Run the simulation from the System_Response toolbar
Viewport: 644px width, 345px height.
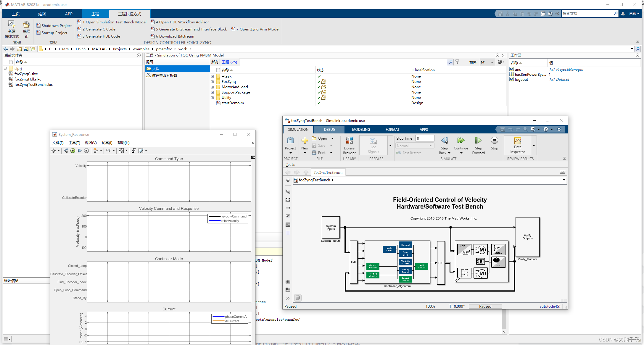(73, 151)
